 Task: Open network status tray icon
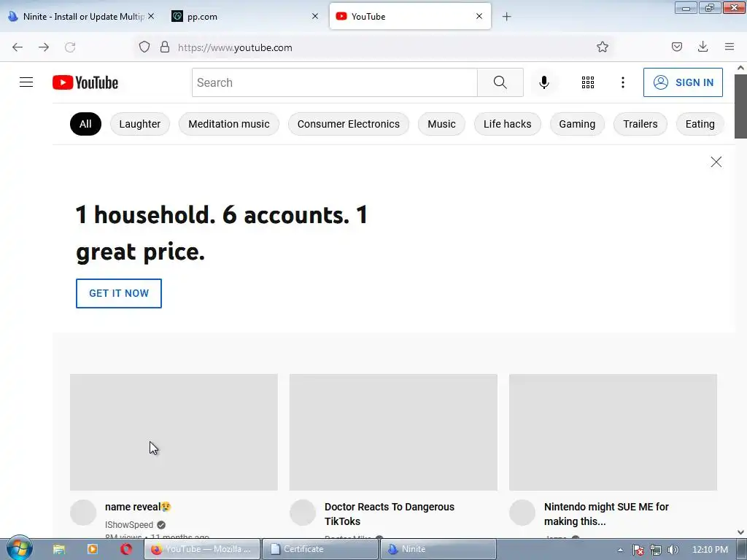click(656, 550)
